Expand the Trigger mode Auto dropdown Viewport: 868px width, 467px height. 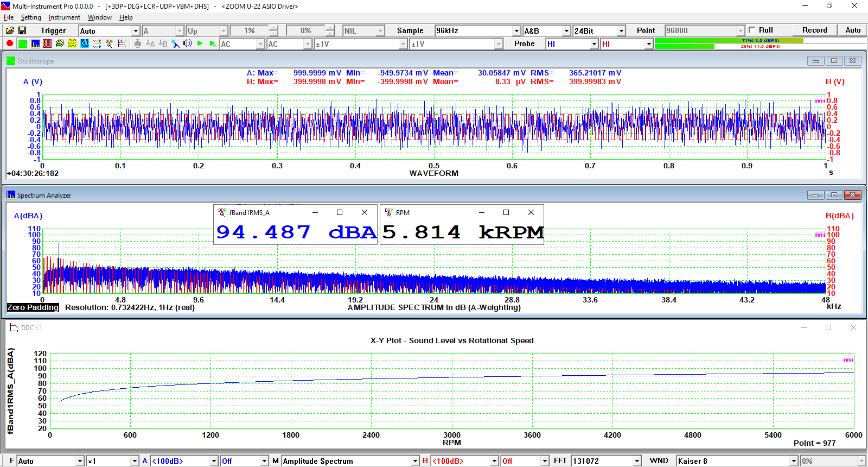click(x=136, y=31)
